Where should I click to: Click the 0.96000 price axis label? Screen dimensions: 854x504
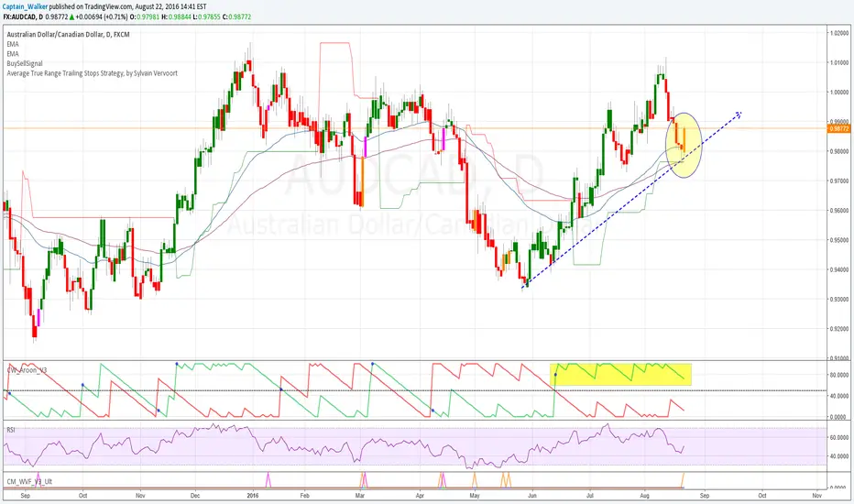click(839, 211)
